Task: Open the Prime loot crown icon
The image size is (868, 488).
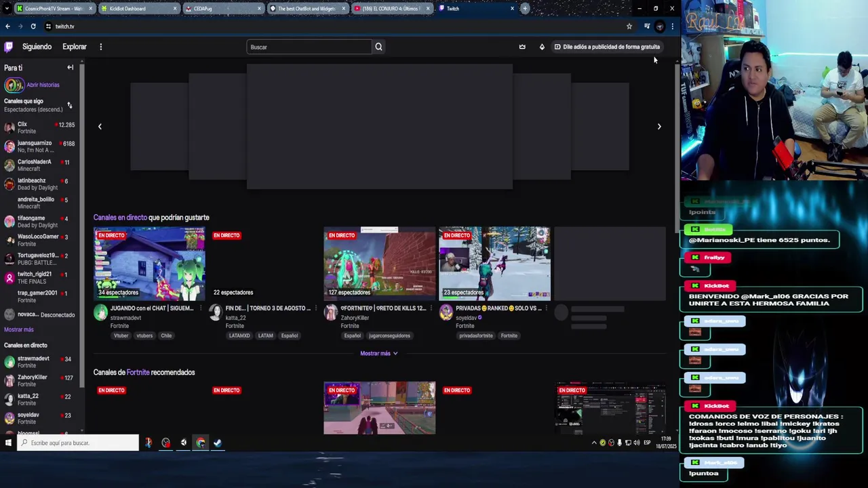Action: tap(522, 47)
